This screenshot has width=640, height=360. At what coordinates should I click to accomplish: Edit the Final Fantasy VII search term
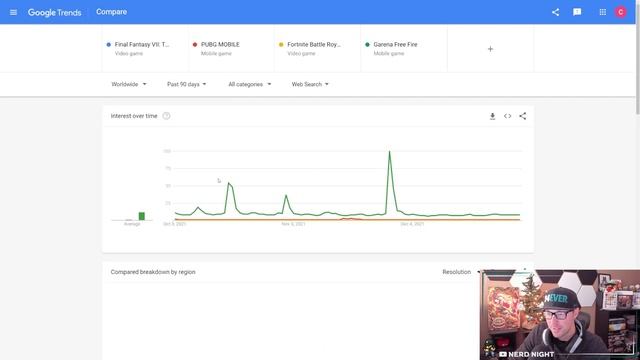pos(145,49)
